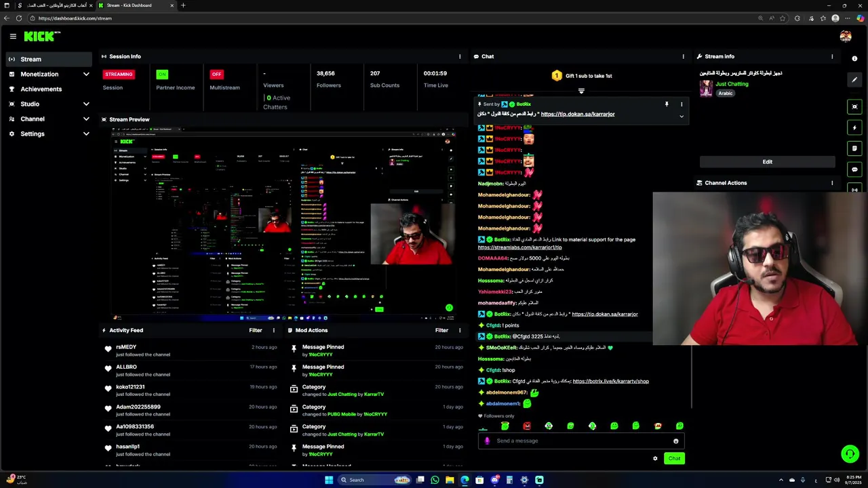This screenshot has width=868, height=488.
Task: Open the Windows Start menu
Action: (329, 480)
